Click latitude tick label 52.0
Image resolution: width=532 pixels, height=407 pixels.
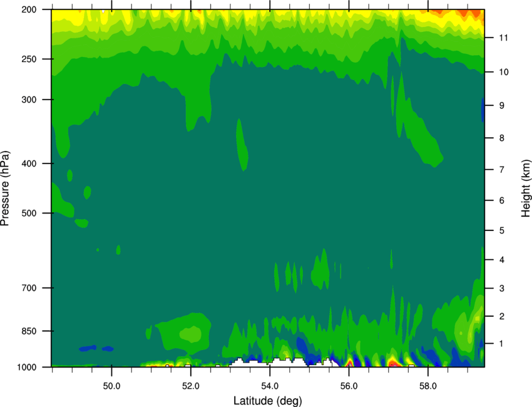click(191, 386)
